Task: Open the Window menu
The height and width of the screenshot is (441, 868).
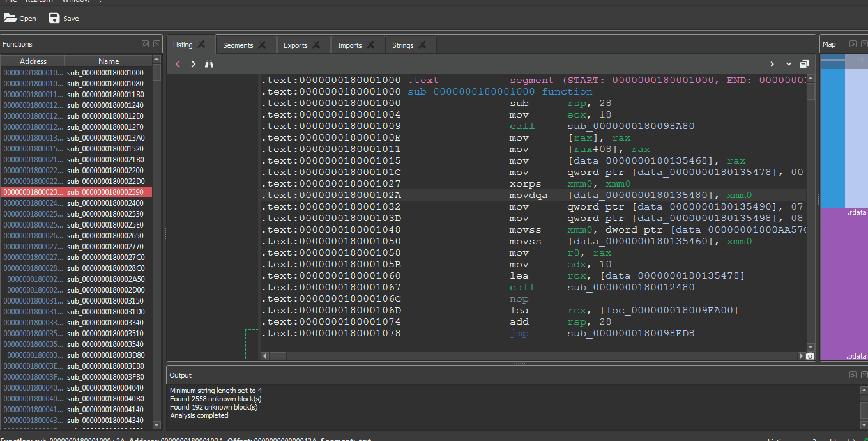Action: pyautogui.click(x=77, y=2)
